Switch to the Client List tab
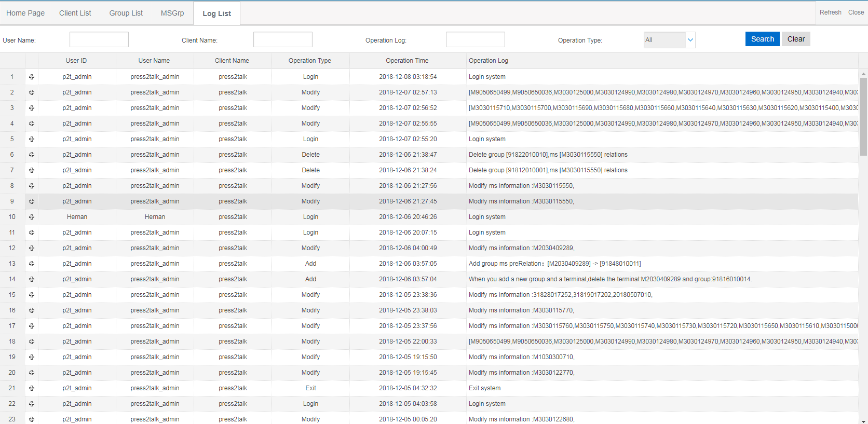This screenshot has height=424, width=868. pyautogui.click(x=75, y=13)
